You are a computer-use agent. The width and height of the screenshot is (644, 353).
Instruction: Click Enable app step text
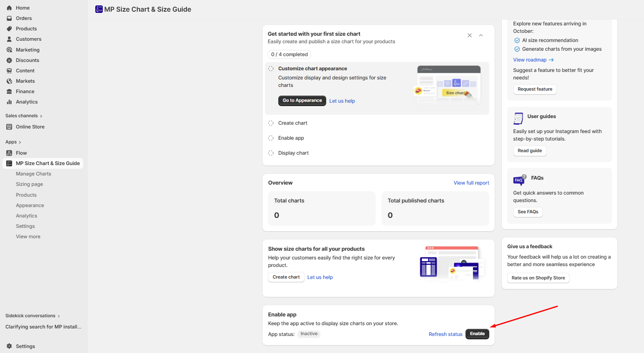pos(291,138)
